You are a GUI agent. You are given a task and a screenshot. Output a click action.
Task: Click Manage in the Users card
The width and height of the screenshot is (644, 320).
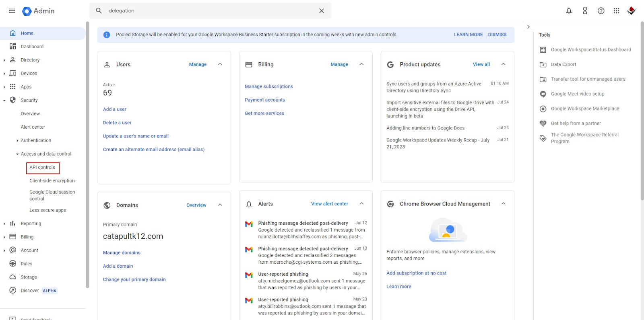click(x=198, y=64)
